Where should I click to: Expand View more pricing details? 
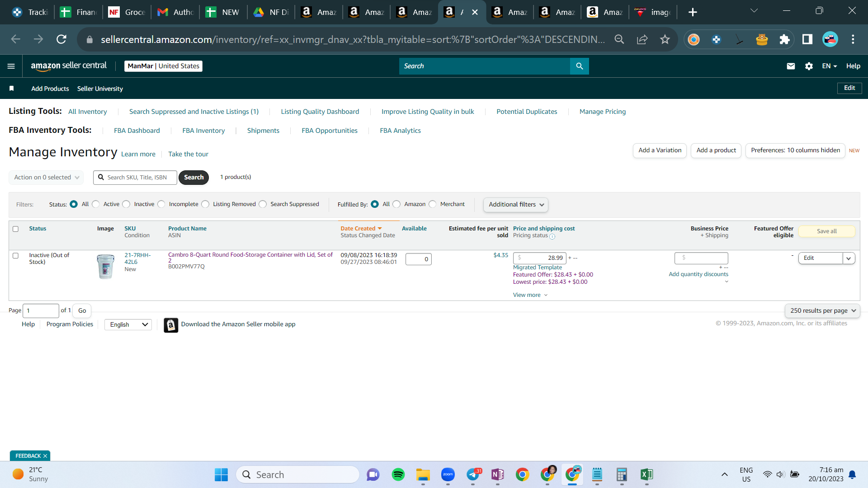pyautogui.click(x=530, y=295)
